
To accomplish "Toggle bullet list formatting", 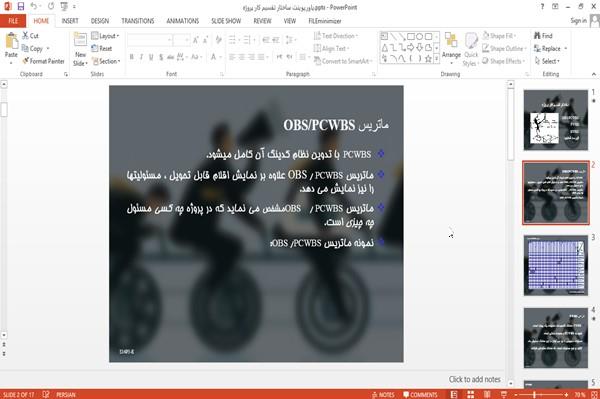I will (233, 40).
